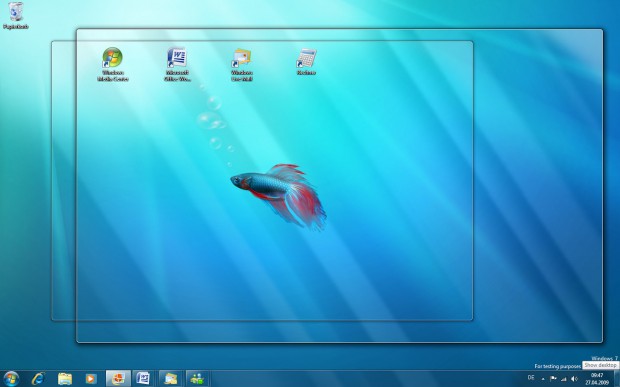Viewport: 620px width, 387px height.
Task: Switch to the Word taskbar button
Action: pos(144,379)
